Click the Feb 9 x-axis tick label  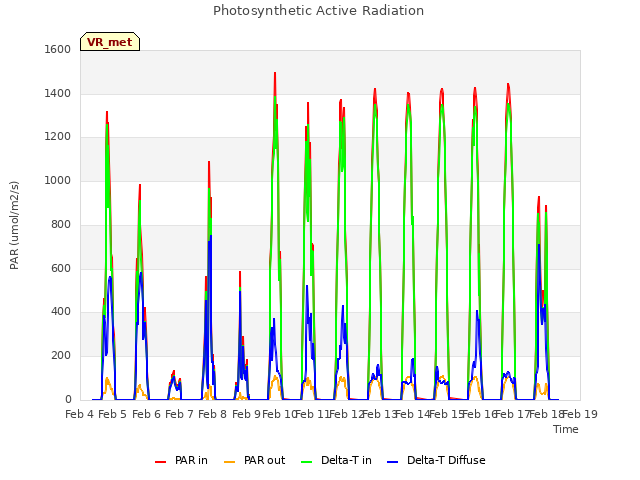pos(246,414)
